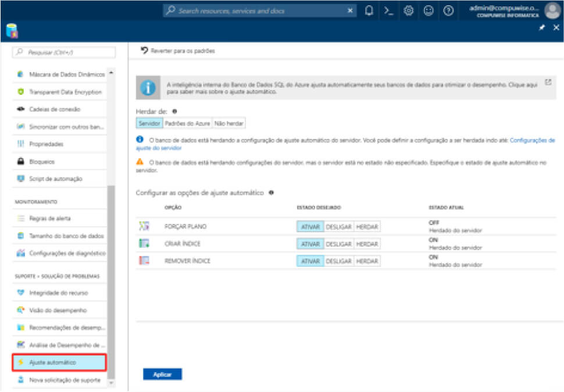Open external link icon in info banner
This screenshot has height=392, width=564.
pos(548,83)
